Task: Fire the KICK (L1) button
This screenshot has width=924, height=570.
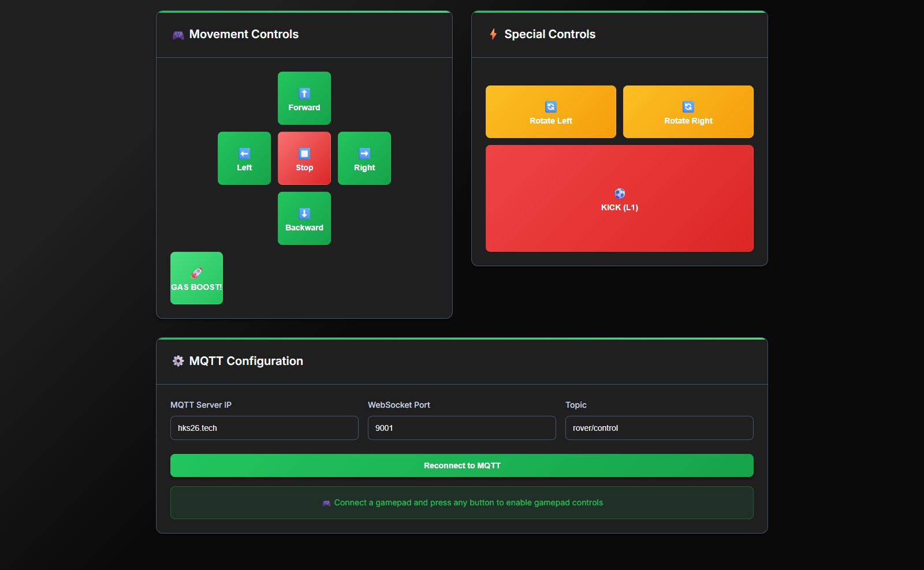Action: [620, 198]
